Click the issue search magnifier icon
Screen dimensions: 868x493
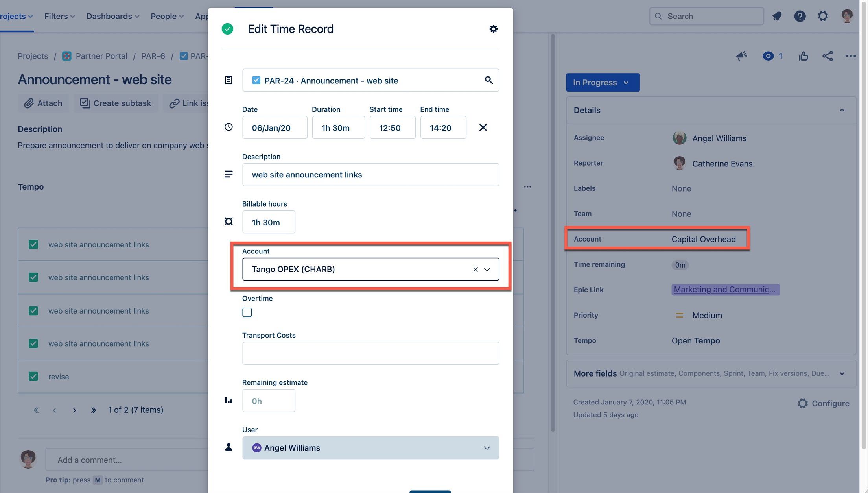tap(488, 80)
